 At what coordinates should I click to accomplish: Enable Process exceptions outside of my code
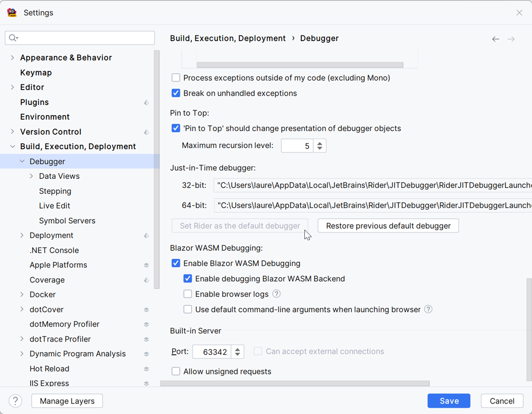click(x=176, y=77)
